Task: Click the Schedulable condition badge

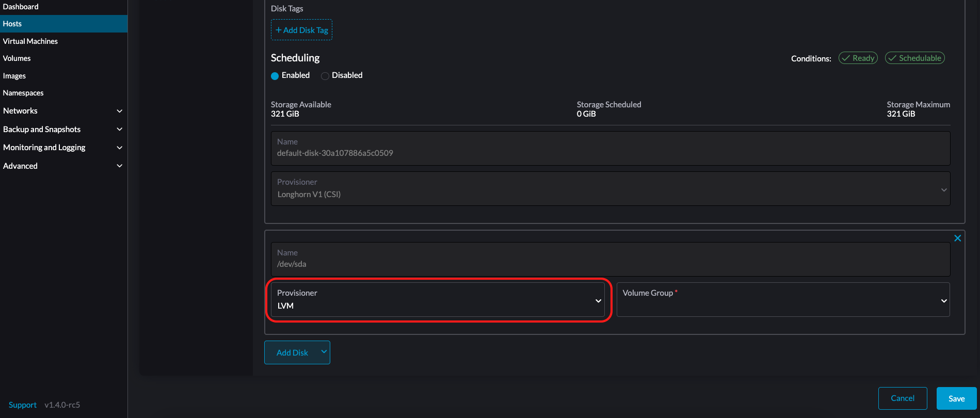Action: [914, 58]
